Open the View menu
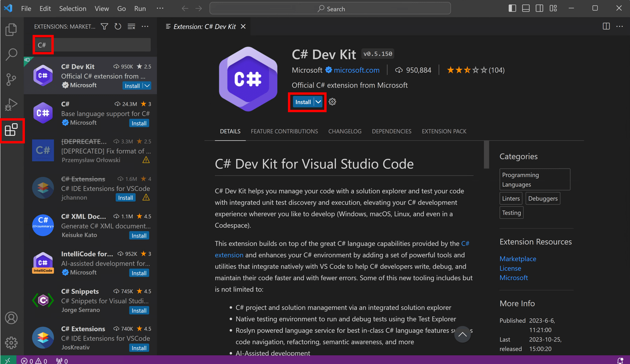630x364 pixels. click(x=101, y=8)
